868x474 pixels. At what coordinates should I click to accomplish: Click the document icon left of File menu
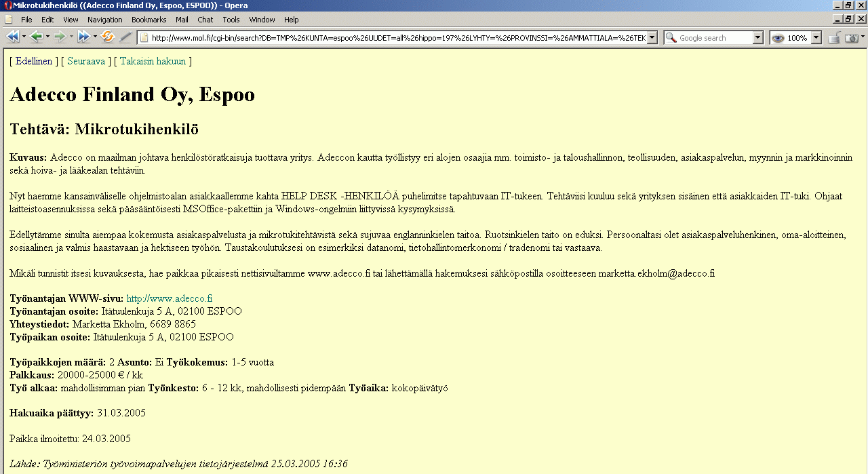point(9,20)
